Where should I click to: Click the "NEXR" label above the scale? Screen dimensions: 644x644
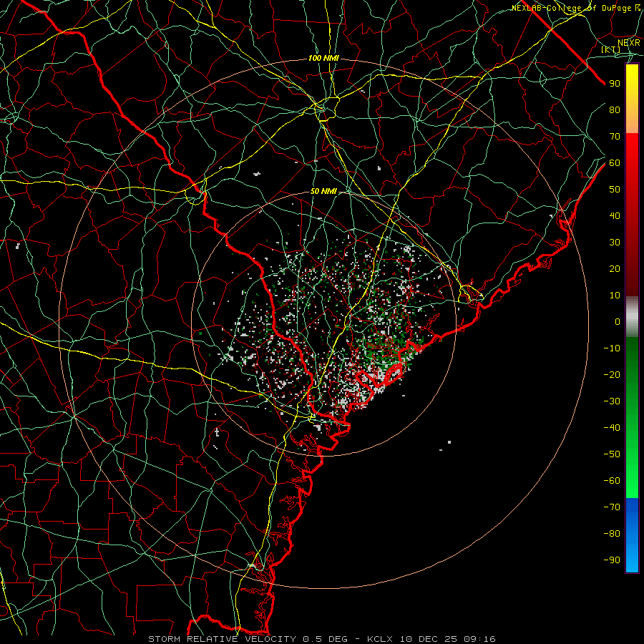point(628,43)
